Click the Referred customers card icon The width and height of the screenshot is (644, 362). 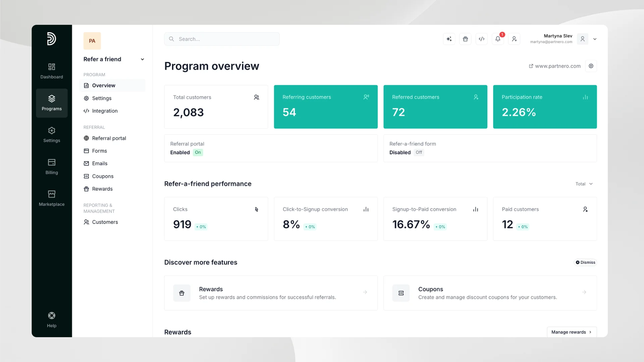point(476,97)
